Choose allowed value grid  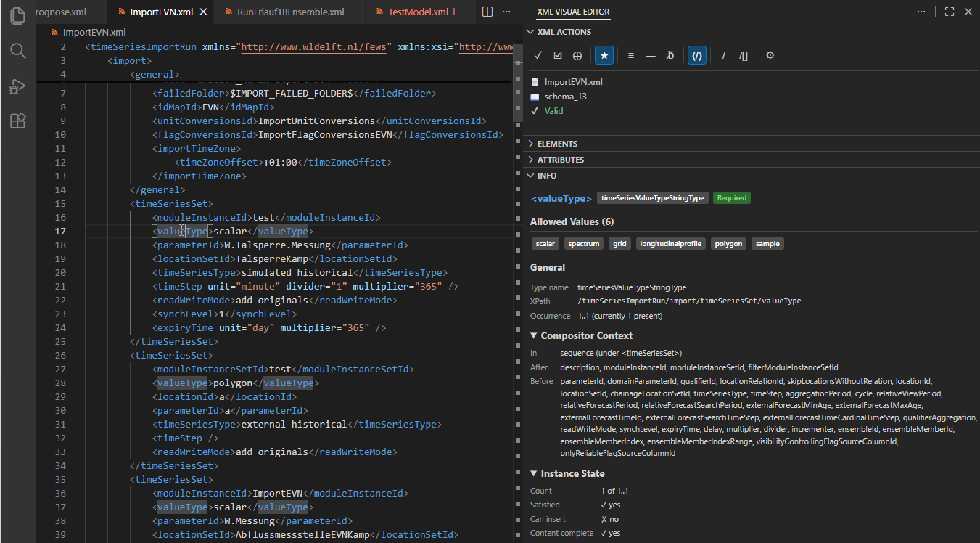coord(619,244)
